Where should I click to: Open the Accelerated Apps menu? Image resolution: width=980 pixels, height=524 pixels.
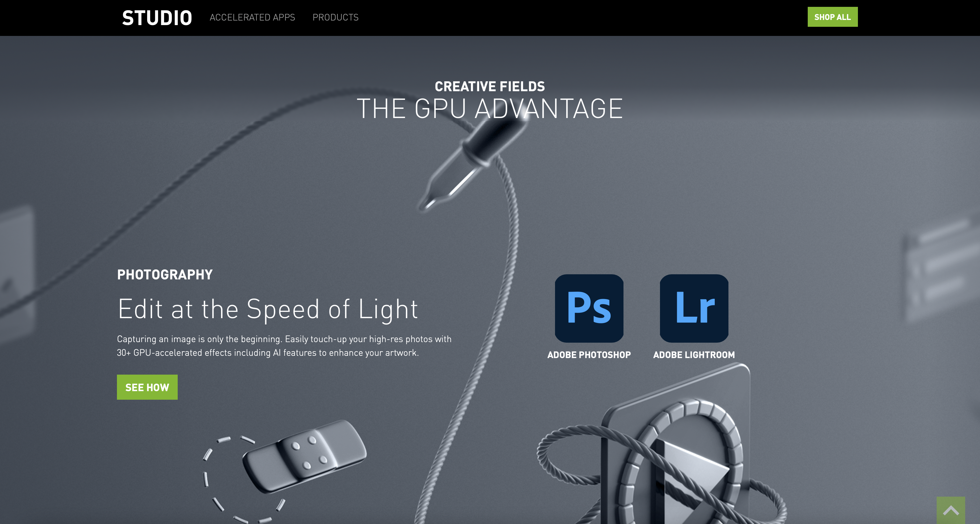click(252, 17)
